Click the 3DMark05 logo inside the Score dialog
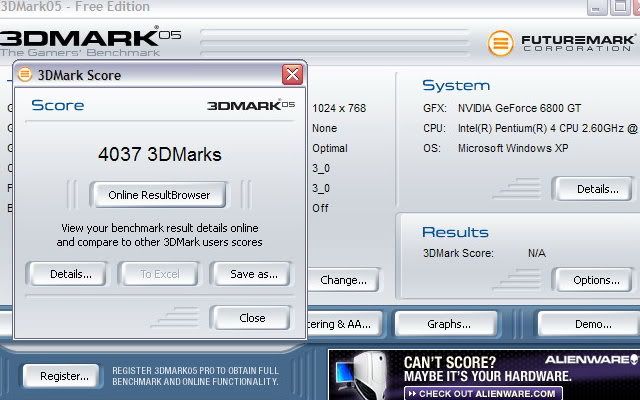This screenshot has height=400, width=640. pyautogui.click(x=251, y=105)
